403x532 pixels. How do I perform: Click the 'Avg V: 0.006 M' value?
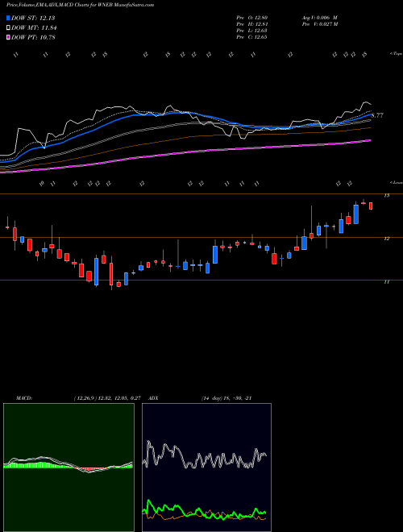point(320,18)
